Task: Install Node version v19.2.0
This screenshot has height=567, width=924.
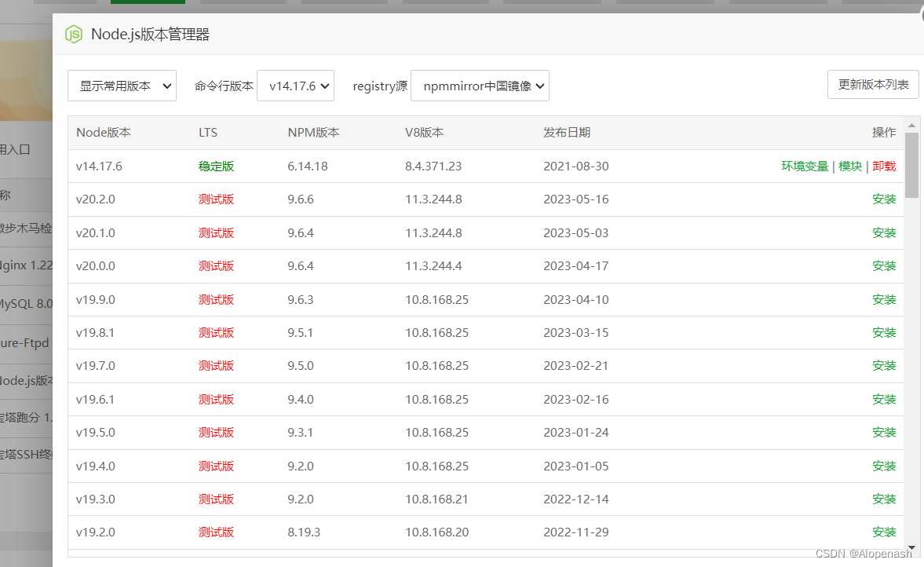Action: 884,532
